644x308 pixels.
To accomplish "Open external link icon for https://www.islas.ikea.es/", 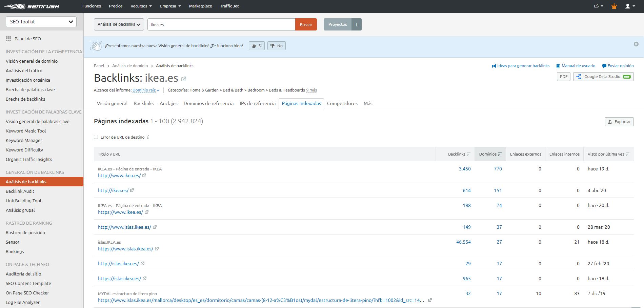I will (157, 249).
